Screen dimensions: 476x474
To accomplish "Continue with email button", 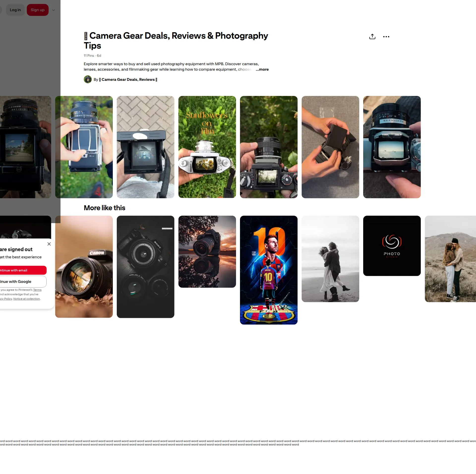I will pos(23,270).
